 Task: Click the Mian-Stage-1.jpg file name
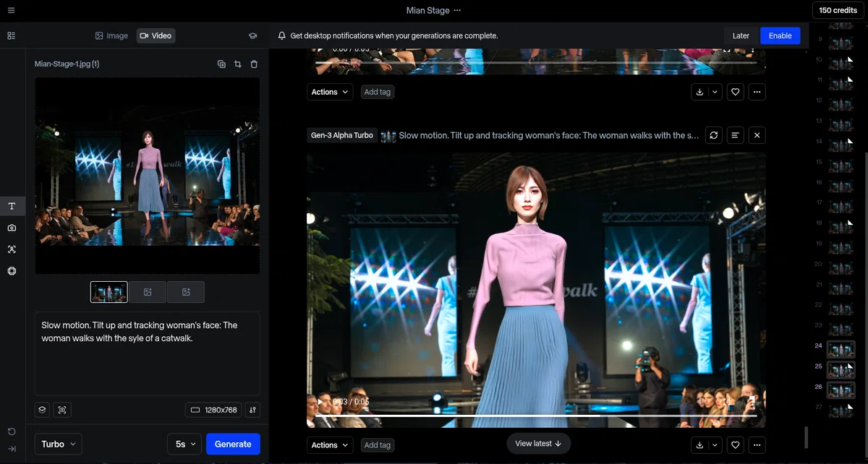point(67,64)
